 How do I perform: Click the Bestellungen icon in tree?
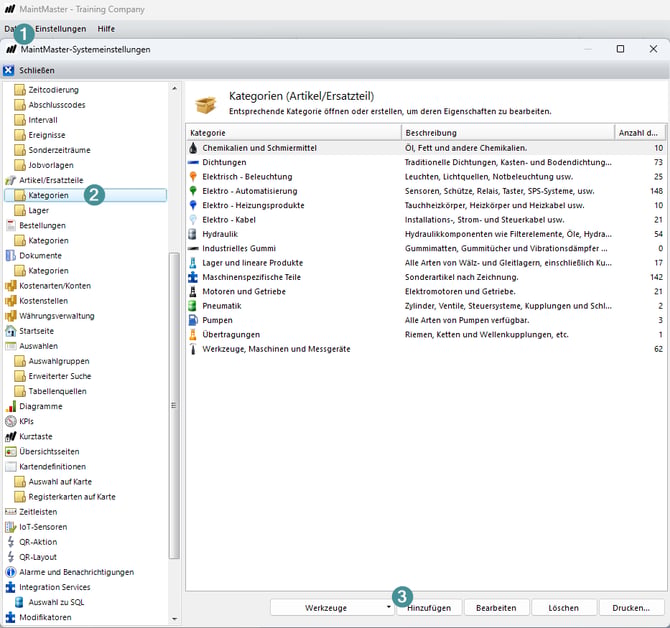tap(11, 225)
